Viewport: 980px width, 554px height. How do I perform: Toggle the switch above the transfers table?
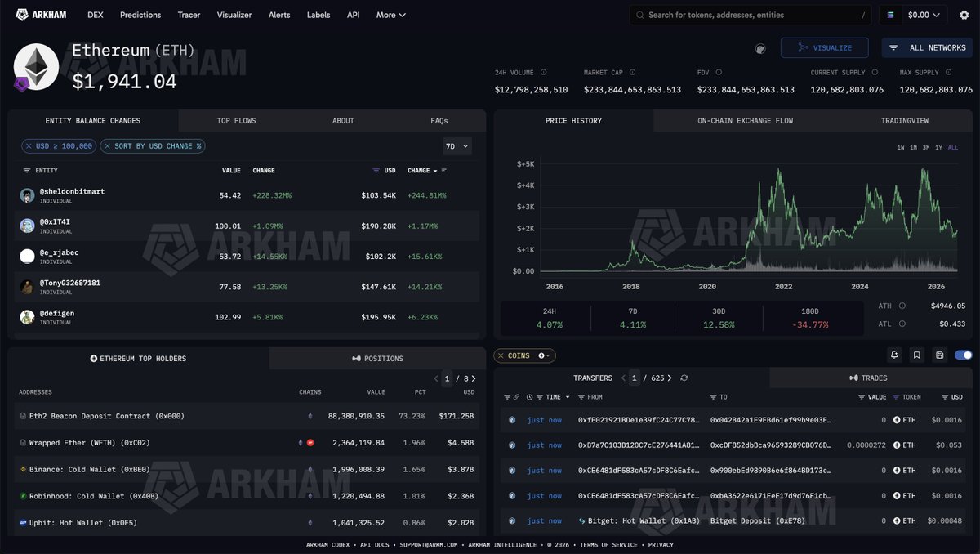[963, 355]
